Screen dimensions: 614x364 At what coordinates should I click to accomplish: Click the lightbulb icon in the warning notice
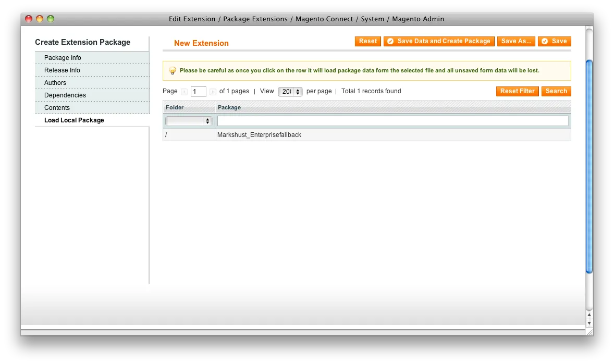click(173, 70)
